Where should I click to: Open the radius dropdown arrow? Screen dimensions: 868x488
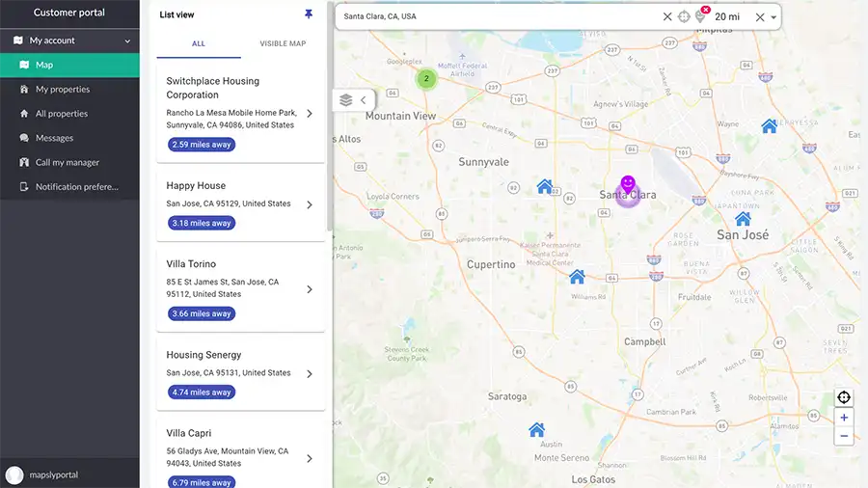coord(773,17)
